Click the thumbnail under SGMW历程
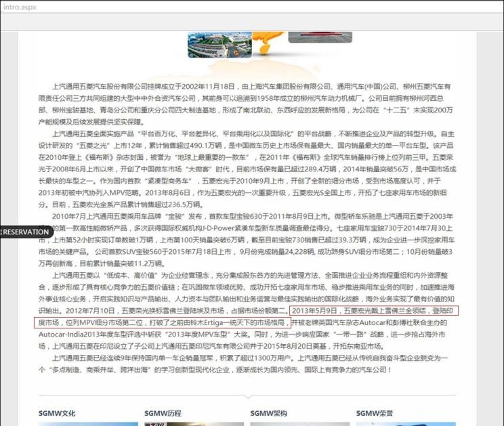 tap(194, 424)
